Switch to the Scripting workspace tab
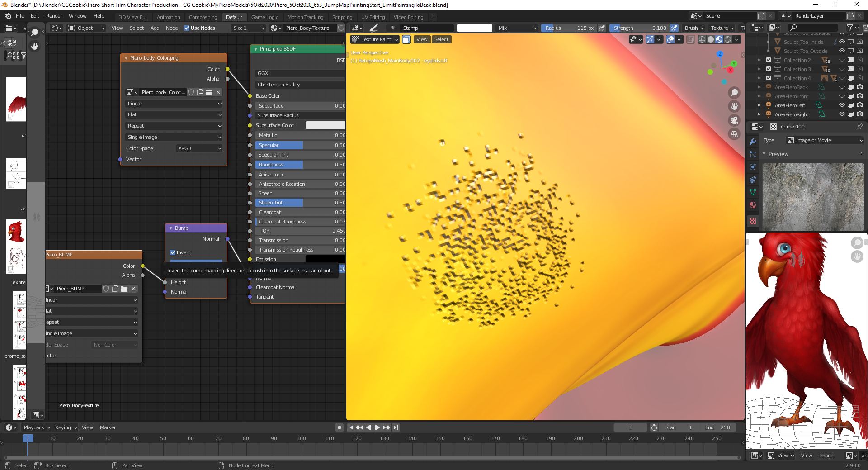Screen dimensions: 868x470 (x=342, y=17)
